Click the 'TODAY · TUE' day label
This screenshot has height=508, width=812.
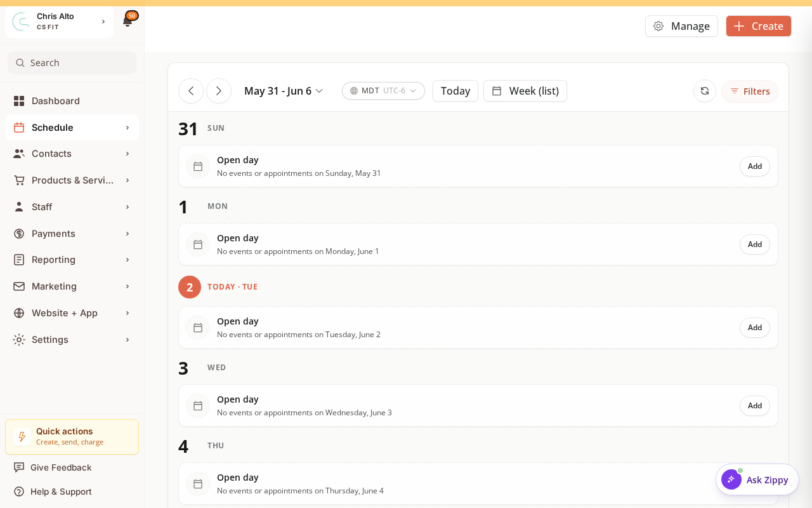[x=232, y=287]
